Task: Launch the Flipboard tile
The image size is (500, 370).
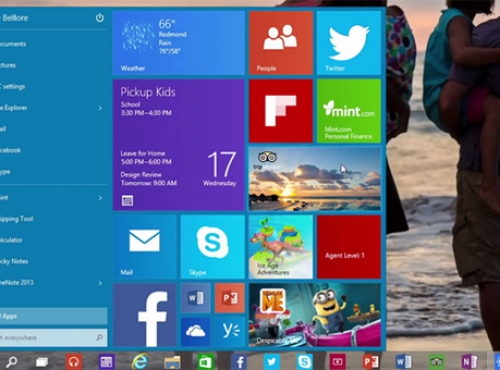Action: (281, 111)
